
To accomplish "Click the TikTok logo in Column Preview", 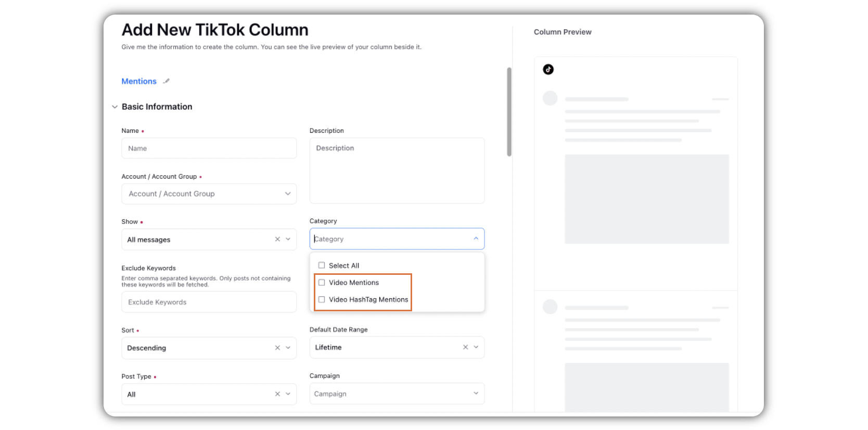I will pyautogui.click(x=548, y=69).
